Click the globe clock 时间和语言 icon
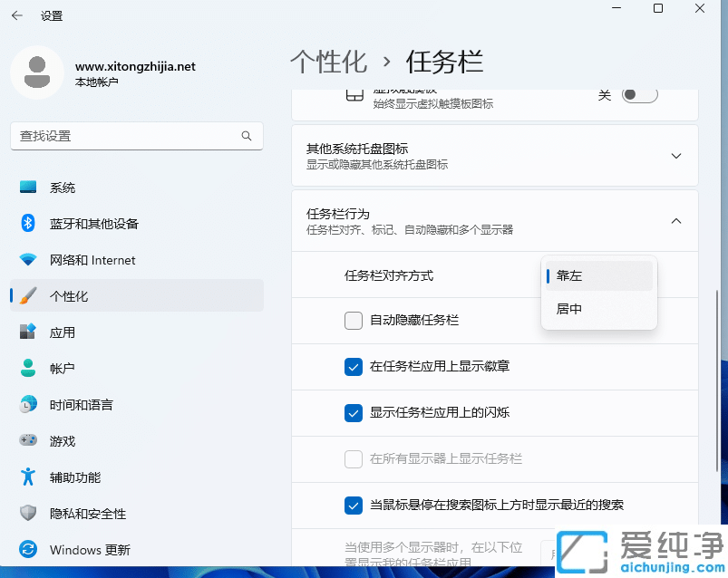This screenshot has width=728, height=578. [x=28, y=404]
